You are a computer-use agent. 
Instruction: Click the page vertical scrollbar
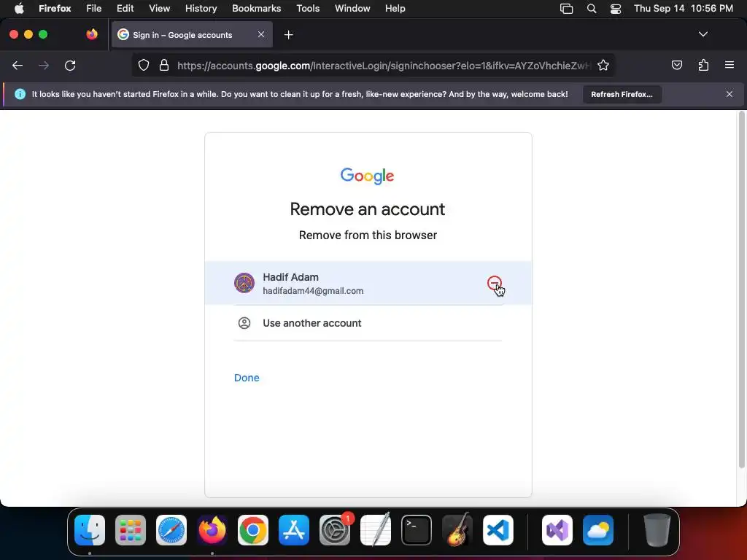click(x=741, y=289)
